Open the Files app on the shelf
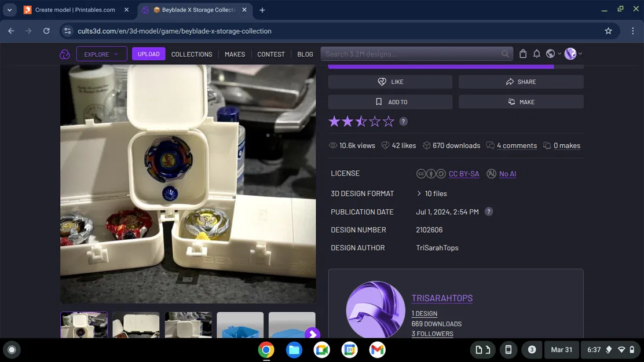The image size is (644, 362). click(294, 350)
